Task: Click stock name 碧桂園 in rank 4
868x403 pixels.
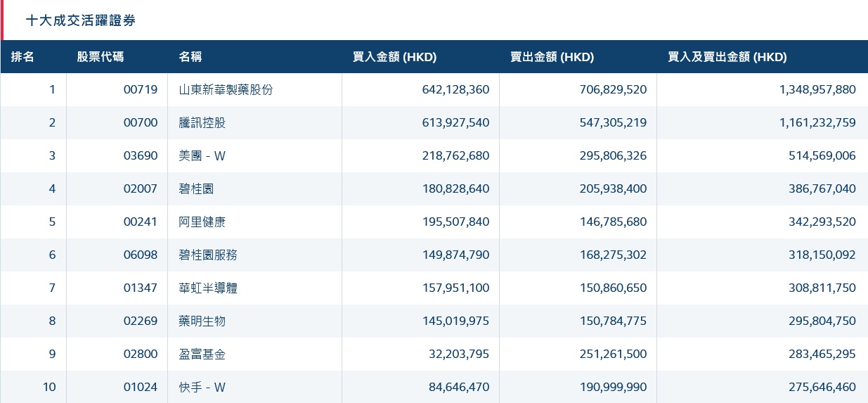Action: [197, 189]
